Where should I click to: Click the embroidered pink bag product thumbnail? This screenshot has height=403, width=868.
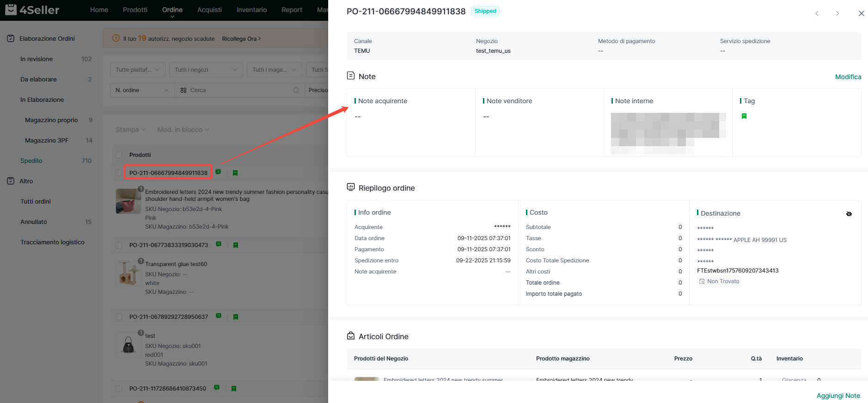[128, 201]
